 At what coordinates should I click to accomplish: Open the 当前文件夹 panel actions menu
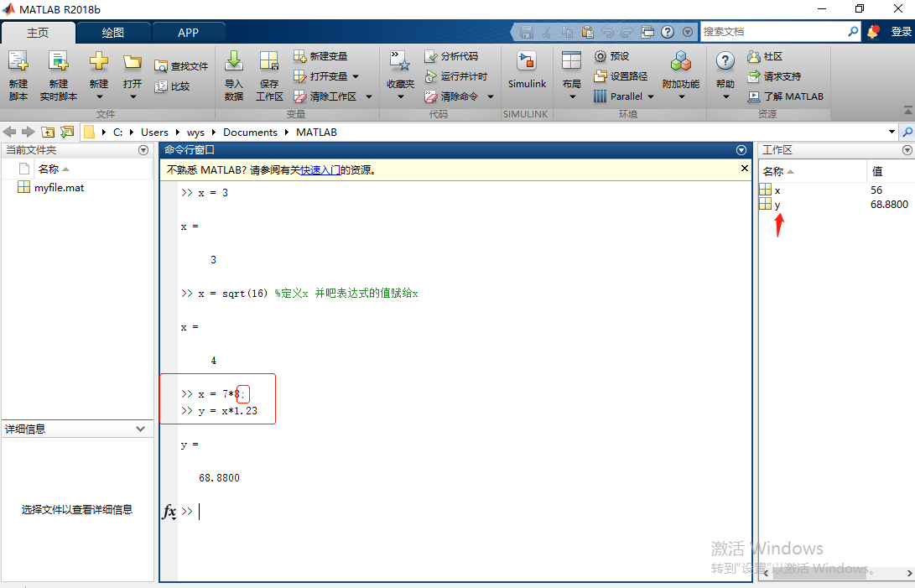pyautogui.click(x=143, y=150)
